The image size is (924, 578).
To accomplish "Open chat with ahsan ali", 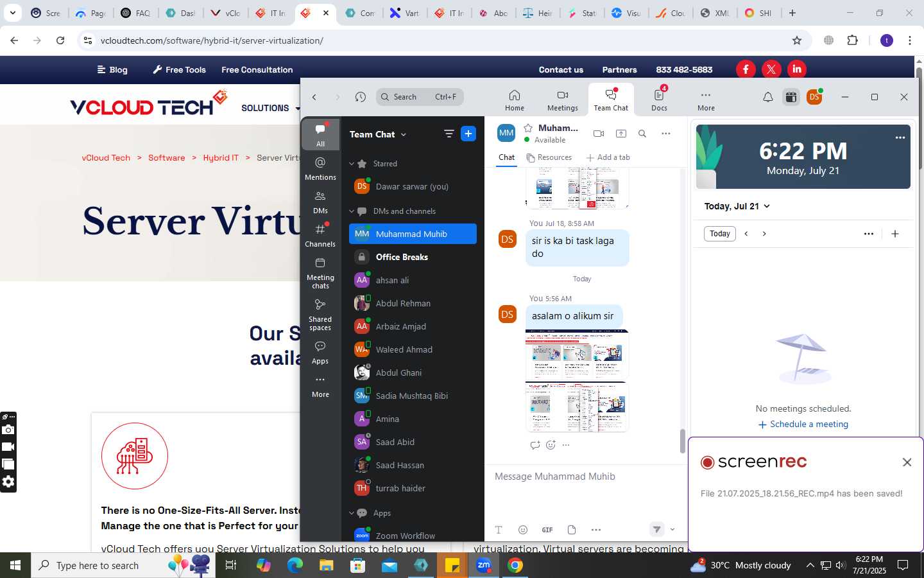I will 413,280.
